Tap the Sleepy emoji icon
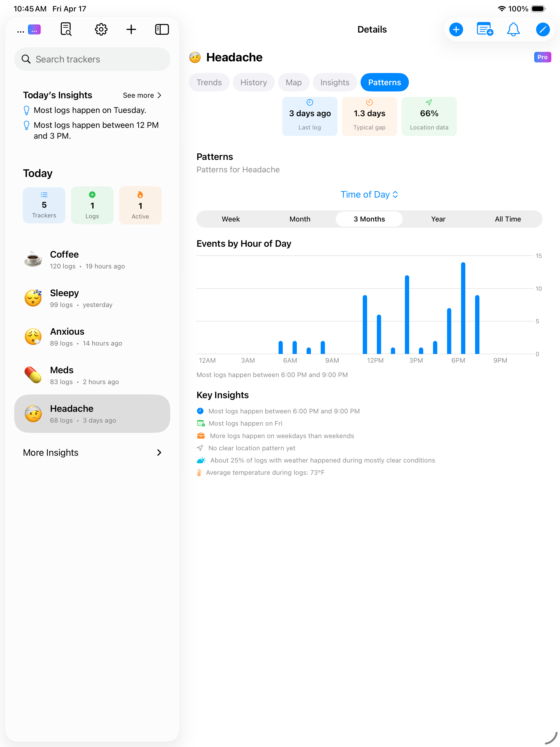The width and height of the screenshot is (560, 747). [x=33, y=298]
